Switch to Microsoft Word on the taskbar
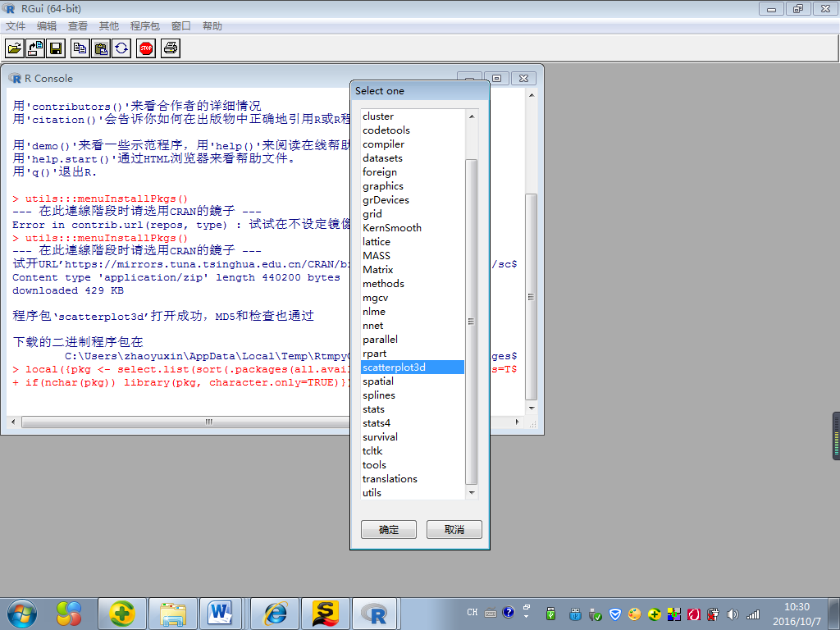840x630 pixels. pos(220,614)
